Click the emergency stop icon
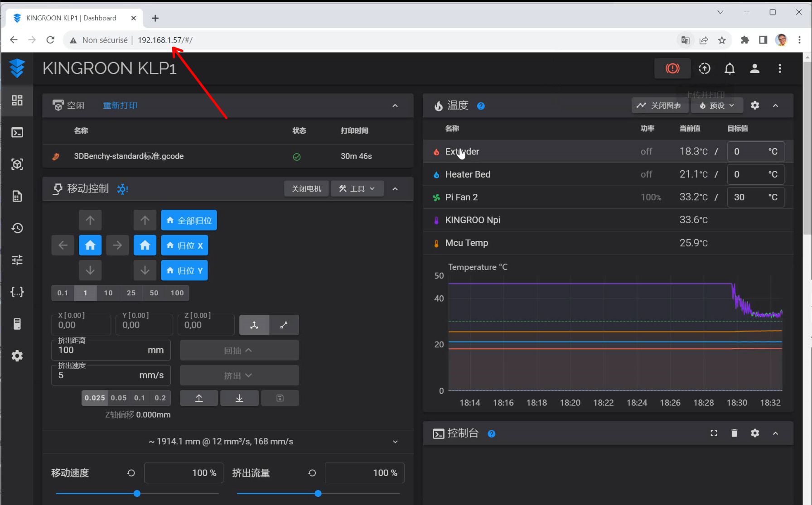 tap(672, 68)
